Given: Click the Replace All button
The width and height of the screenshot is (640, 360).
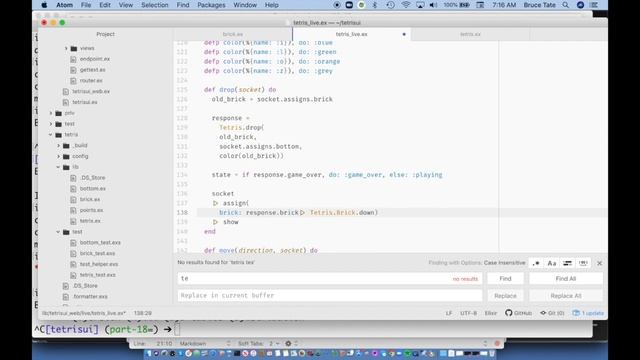Looking at the screenshot, I should 566,296.
